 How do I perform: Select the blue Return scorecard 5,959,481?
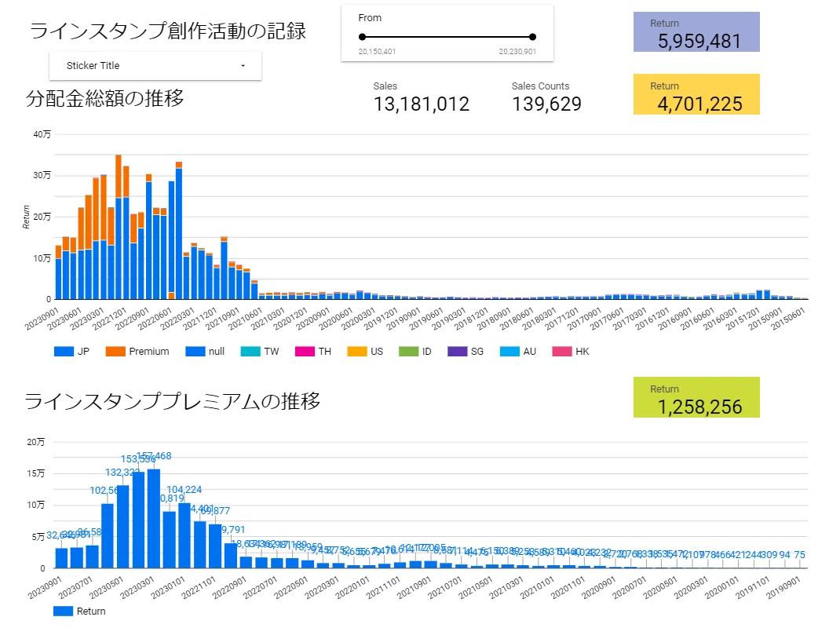point(696,32)
